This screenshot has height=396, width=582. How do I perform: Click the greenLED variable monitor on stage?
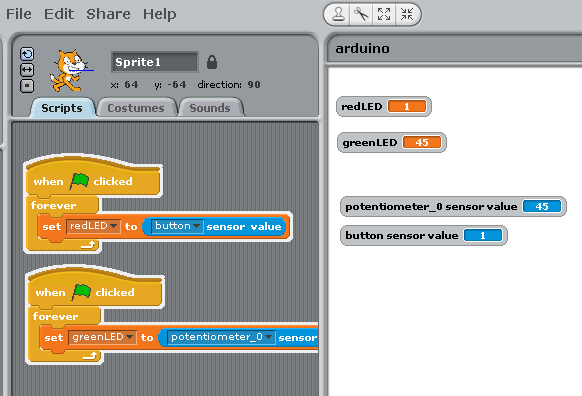tap(391, 143)
